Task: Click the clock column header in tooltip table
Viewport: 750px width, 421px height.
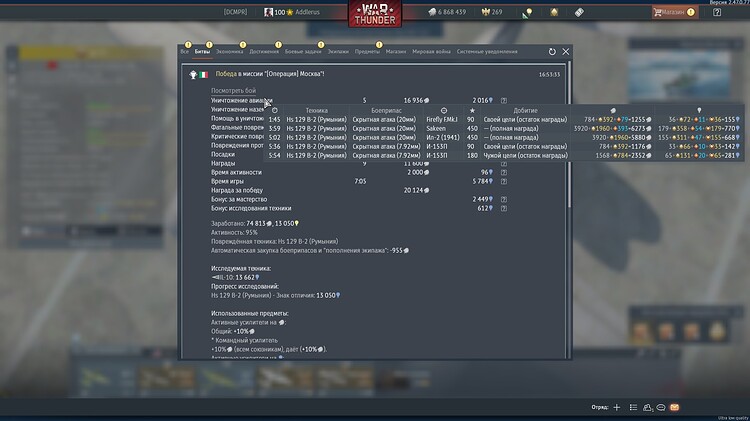Action: (x=275, y=111)
